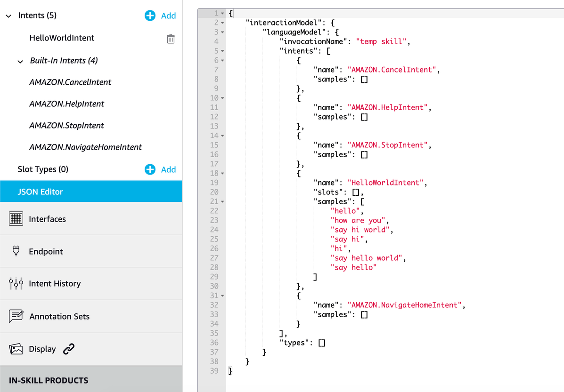Viewport: 564px width, 392px height.
Task: Select AMAZON.CancelIntent in the sidebar
Action: tap(70, 82)
